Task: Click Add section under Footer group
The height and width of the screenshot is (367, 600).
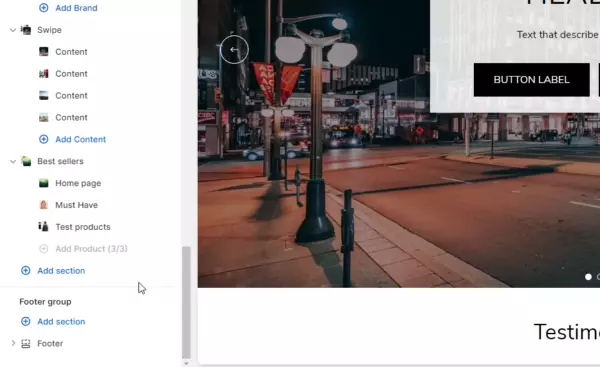Action: (61, 321)
